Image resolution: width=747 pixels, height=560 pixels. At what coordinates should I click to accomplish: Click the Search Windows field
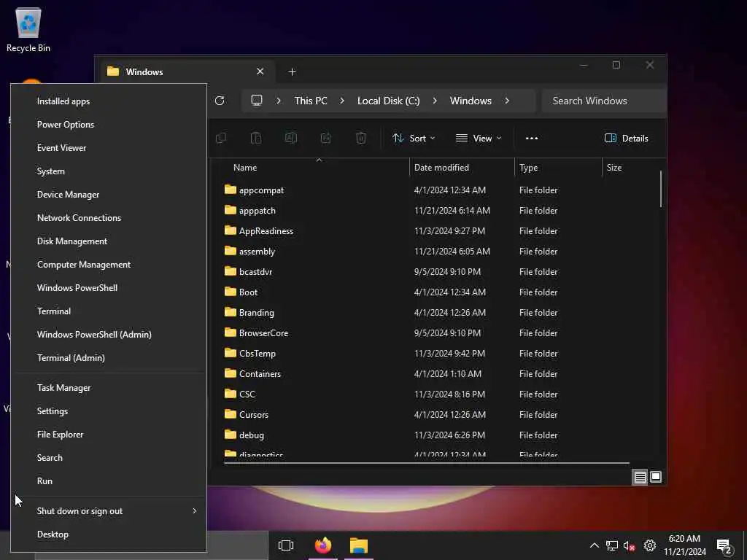click(x=604, y=101)
